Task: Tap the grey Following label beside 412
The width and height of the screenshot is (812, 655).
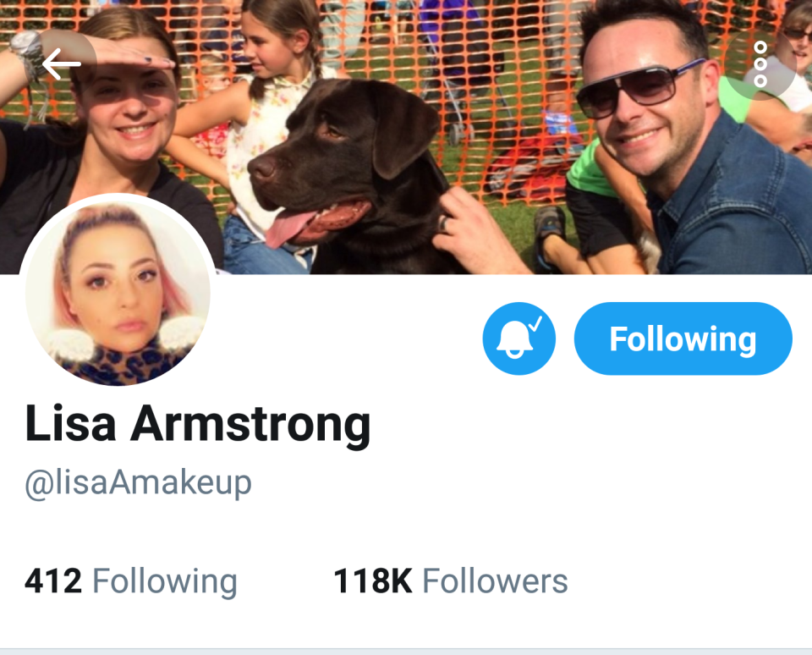Action: [165, 581]
